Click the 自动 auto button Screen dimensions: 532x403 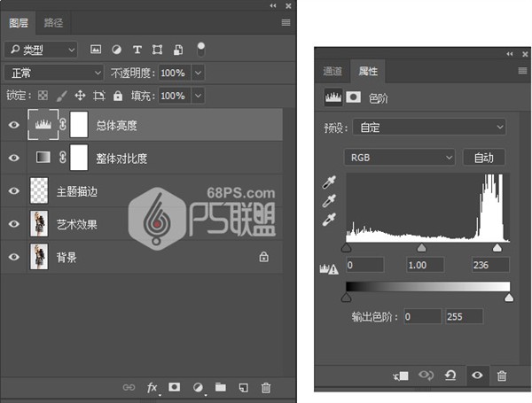point(483,158)
